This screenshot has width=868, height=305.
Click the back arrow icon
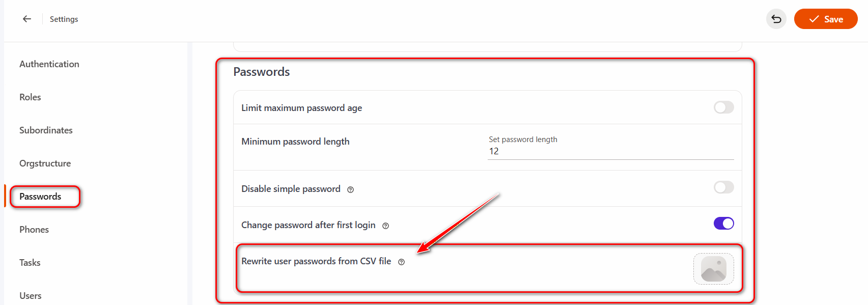[x=27, y=19]
